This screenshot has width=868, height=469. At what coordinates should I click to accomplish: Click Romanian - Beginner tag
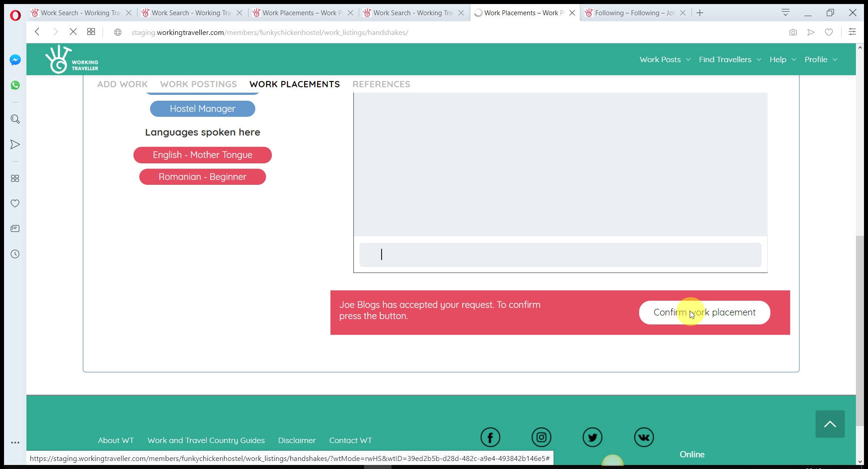coord(202,177)
